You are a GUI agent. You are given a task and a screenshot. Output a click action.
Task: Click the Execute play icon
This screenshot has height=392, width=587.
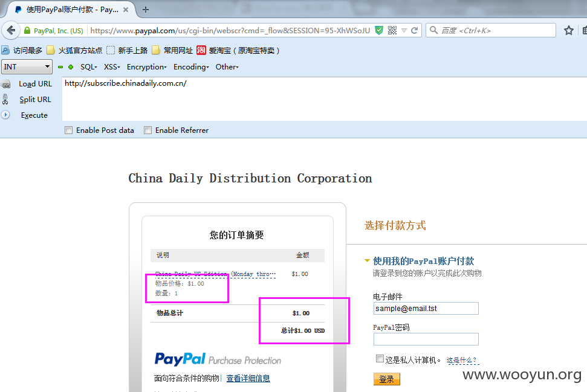5,115
